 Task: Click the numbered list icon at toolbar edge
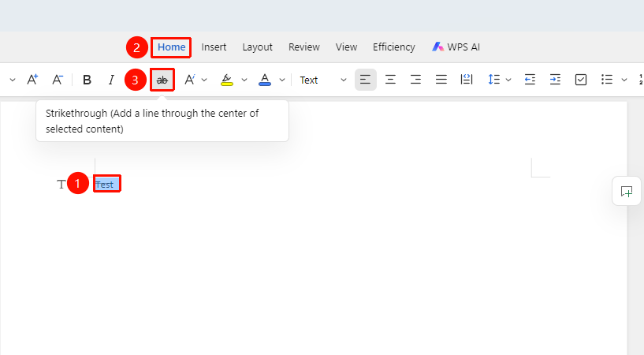pos(641,80)
